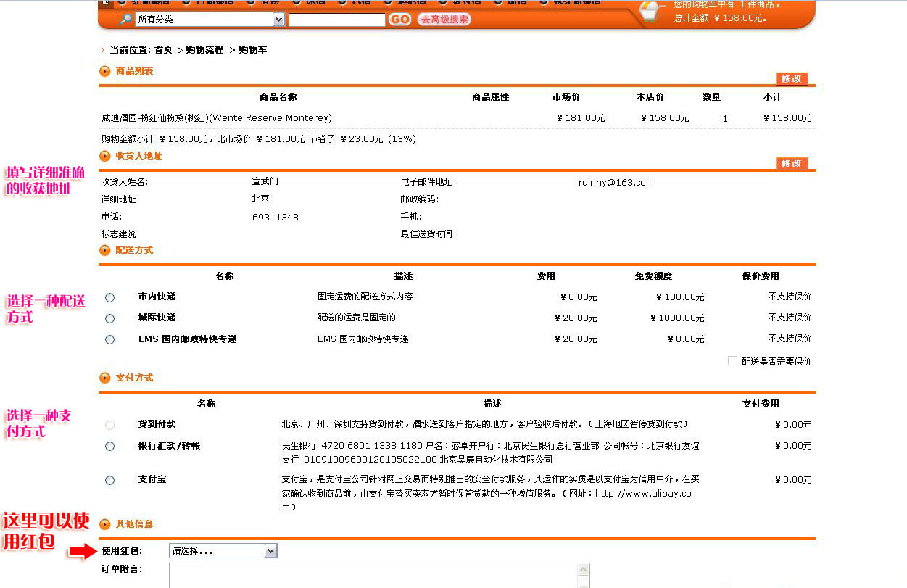Click the 订单附言 textarea scrollbar

584,575
